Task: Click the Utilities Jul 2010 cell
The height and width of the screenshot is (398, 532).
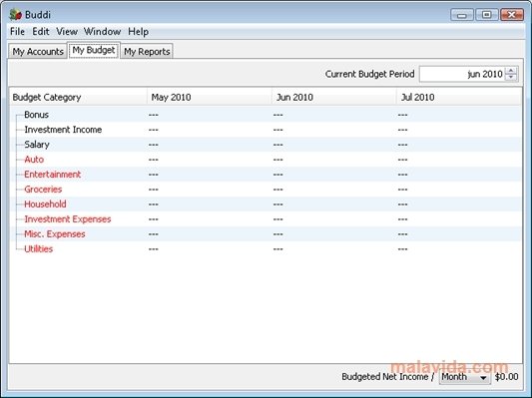Action: coord(459,248)
